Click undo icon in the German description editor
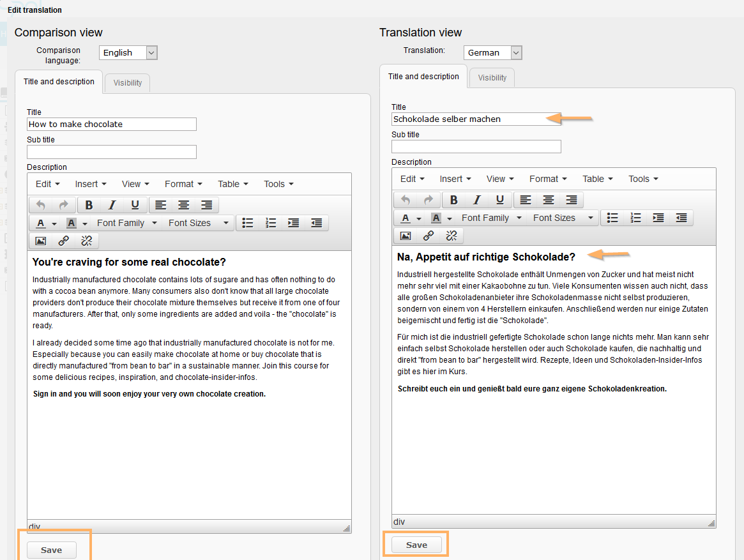 click(406, 200)
